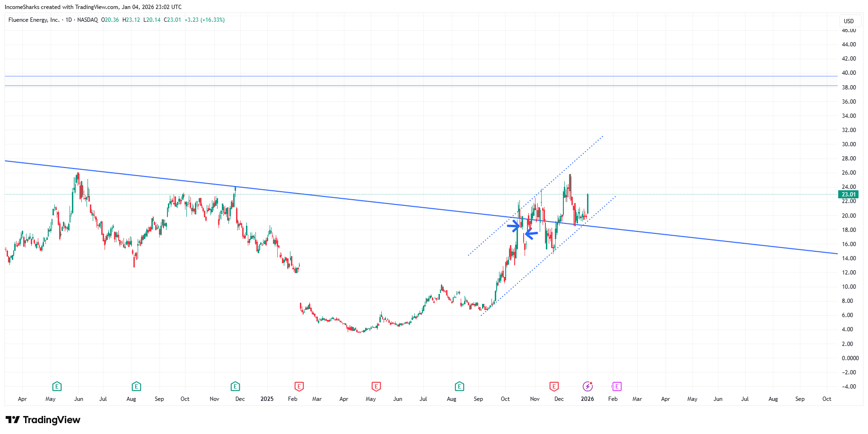Click −2.00 on the price axis
The width and height of the screenshot is (868, 434).
coord(849,372)
